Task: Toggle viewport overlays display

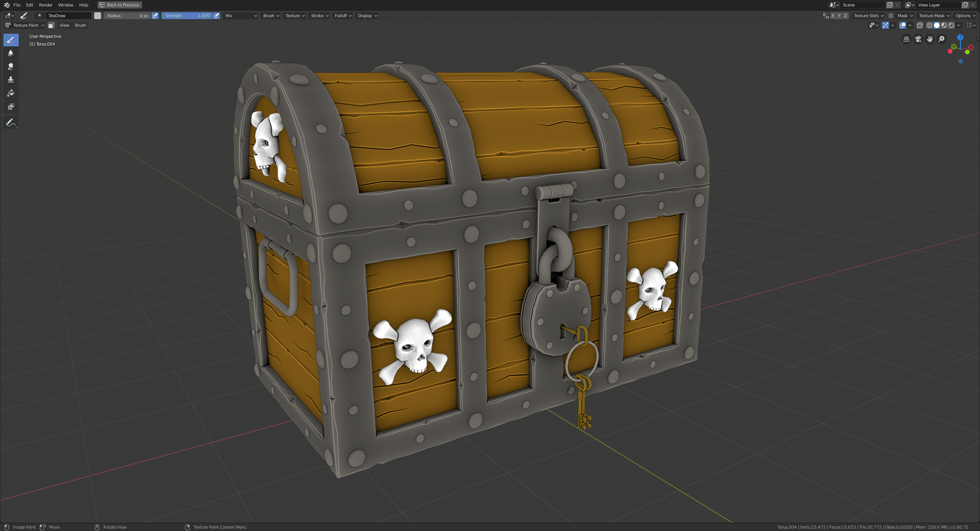Action: [903, 25]
